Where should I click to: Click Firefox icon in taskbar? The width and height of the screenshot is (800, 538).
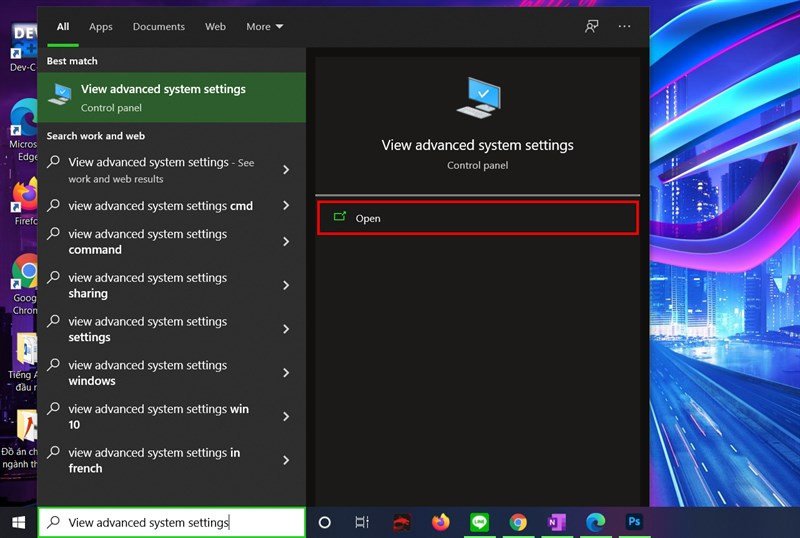[441, 522]
